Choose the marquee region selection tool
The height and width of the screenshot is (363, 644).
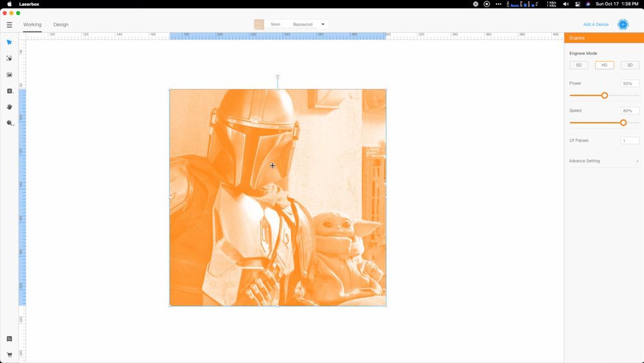pyautogui.click(x=9, y=59)
